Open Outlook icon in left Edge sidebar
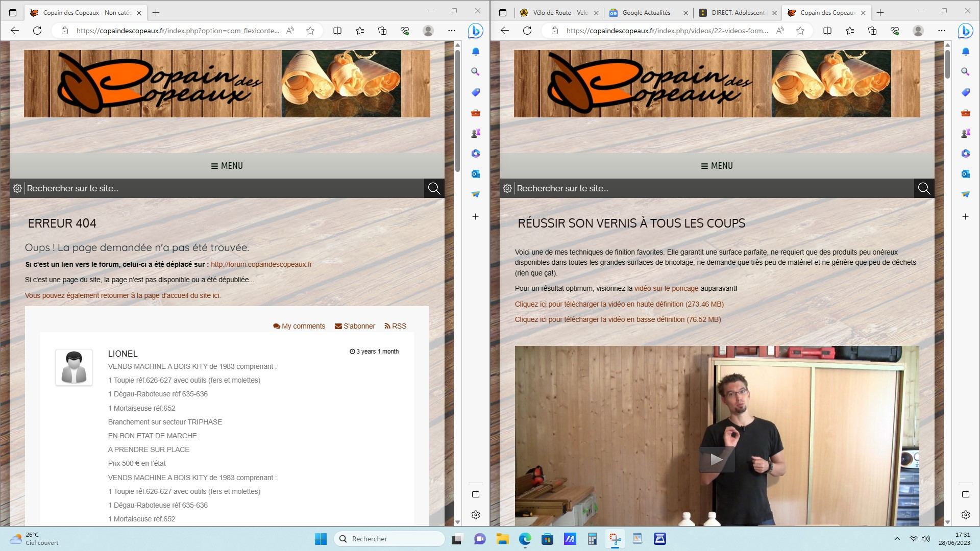 click(x=475, y=174)
